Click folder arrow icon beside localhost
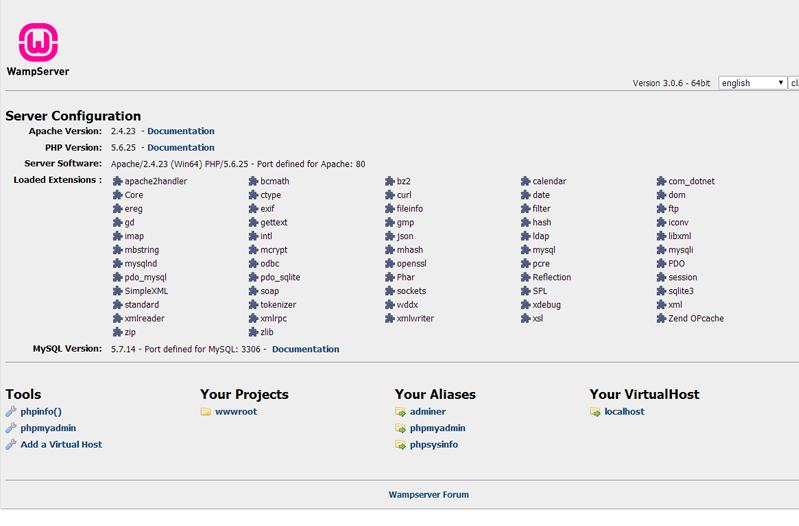The image size is (799, 526). tap(595, 411)
